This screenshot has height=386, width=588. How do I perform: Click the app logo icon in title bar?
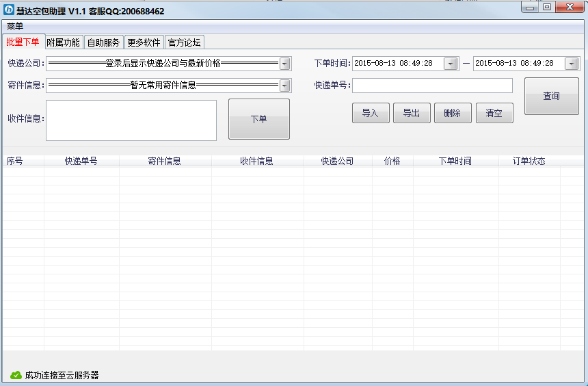click(9, 10)
